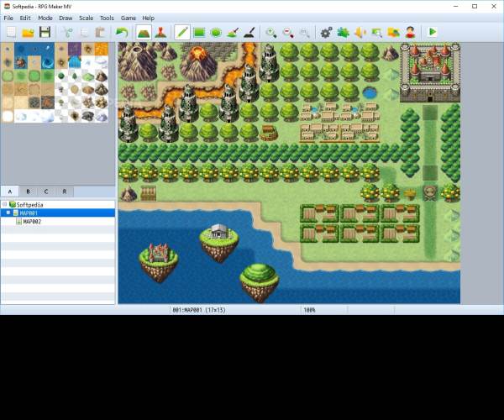Undo with the green arrow icon
The image size is (504, 420).
coord(122,32)
